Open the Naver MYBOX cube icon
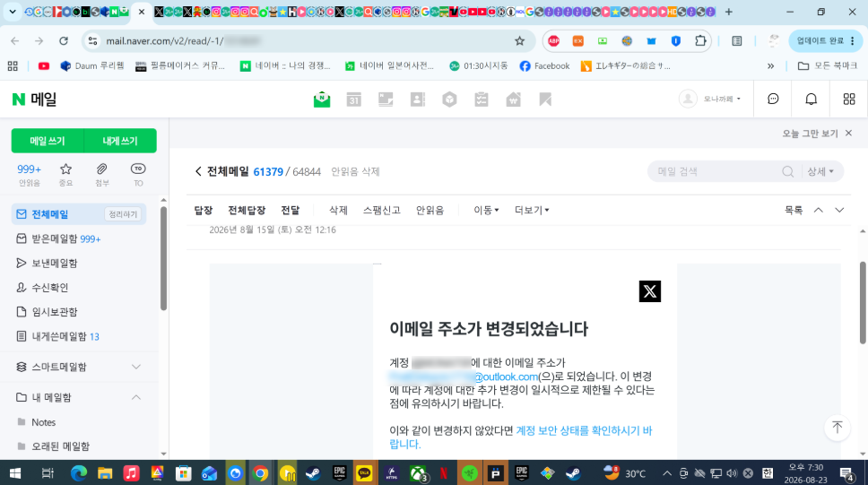Image resolution: width=868 pixels, height=485 pixels. (x=449, y=100)
